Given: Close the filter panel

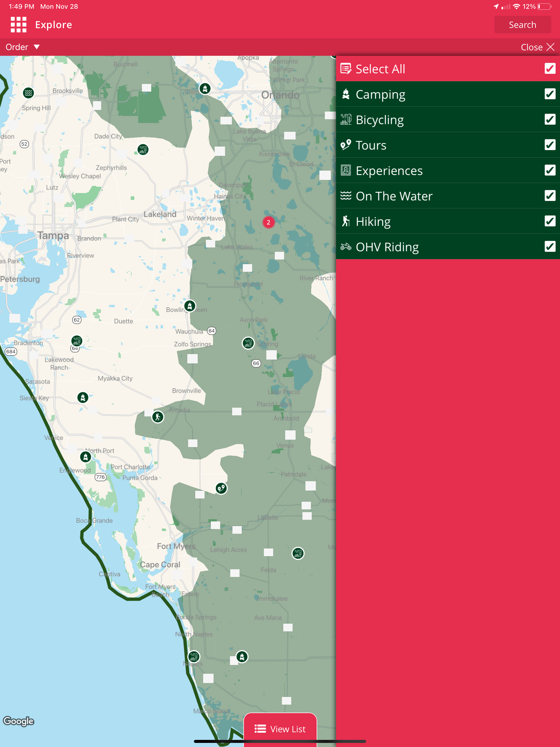Looking at the screenshot, I should click(x=537, y=47).
